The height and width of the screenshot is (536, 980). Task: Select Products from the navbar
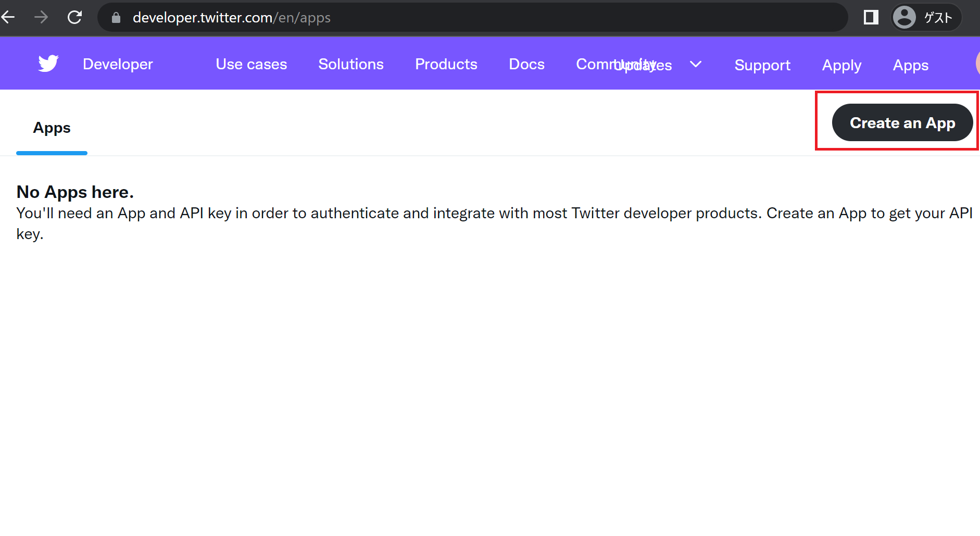point(446,64)
